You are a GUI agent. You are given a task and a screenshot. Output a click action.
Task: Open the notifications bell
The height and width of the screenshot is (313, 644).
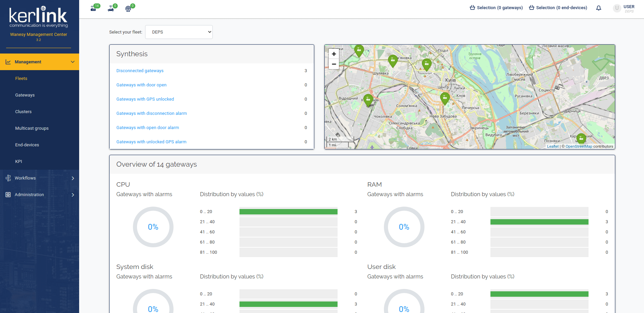[x=598, y=8]
